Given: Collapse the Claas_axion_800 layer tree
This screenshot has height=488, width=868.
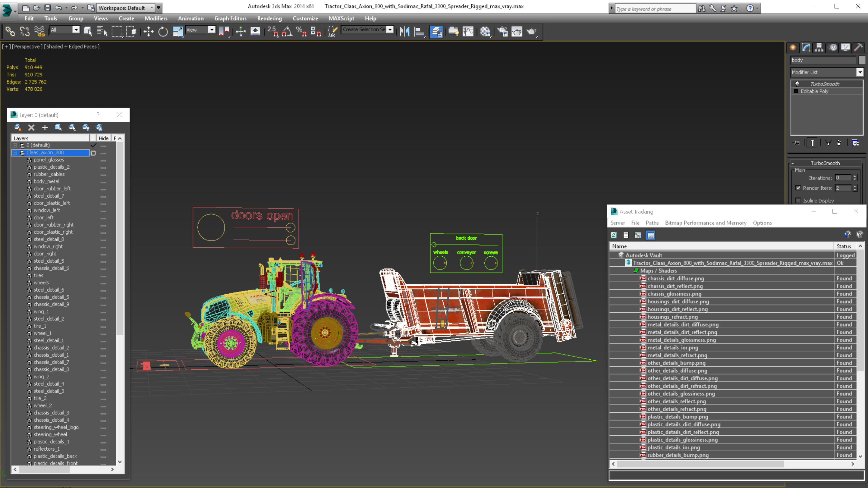Looking at the screenshot, I should tap(15, 153).
